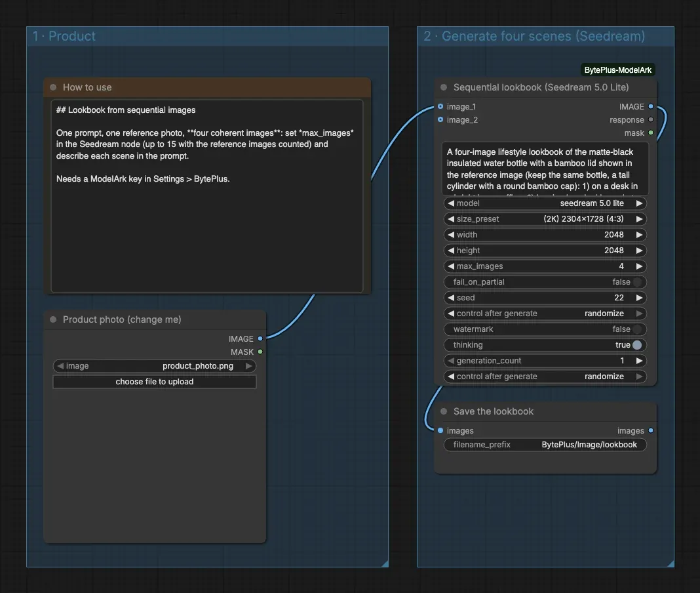Click the Sequential lookbook node title
The height and width of the screenshot is (593, 700).
point(541,87)
